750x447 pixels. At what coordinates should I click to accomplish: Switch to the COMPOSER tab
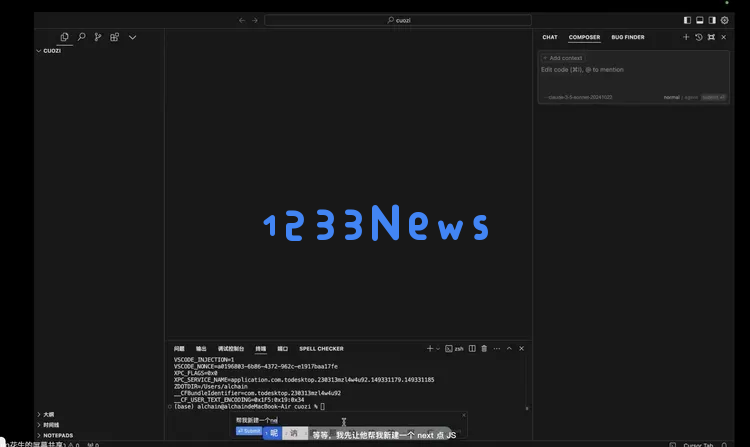[x=584, y=37]
